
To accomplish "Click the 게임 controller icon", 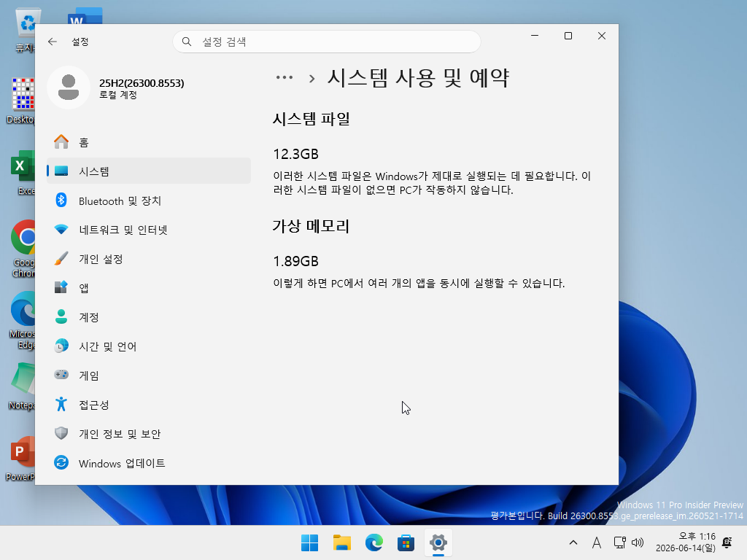I will 61,375.
